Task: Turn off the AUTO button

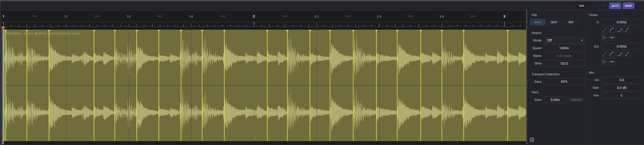Action: click(615, 6)
